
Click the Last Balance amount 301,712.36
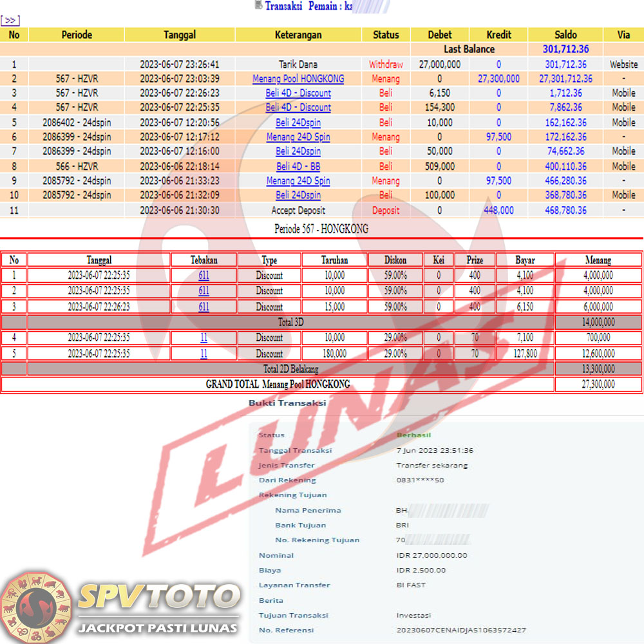(x=565, y=49)
